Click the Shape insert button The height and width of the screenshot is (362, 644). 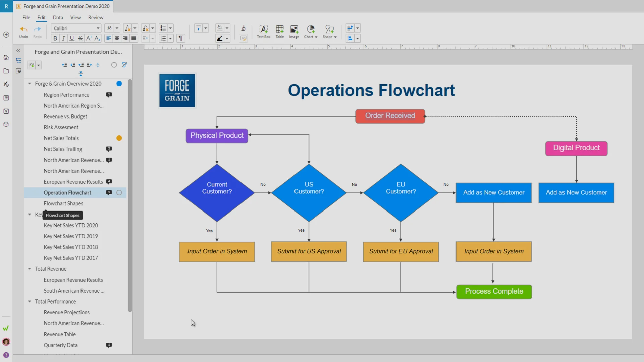point(329,32)
